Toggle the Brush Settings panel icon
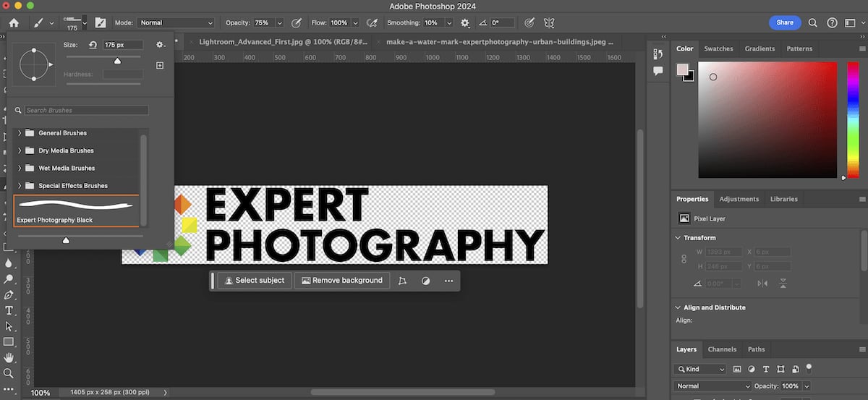 100,23
